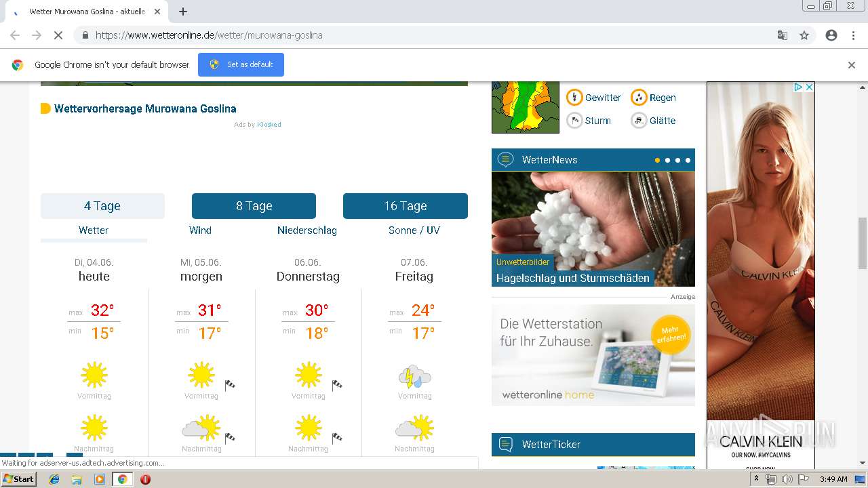Screen dimensions: 868x488
Task: Select the first WetterNews carousel dot
Action: [657, 161]
